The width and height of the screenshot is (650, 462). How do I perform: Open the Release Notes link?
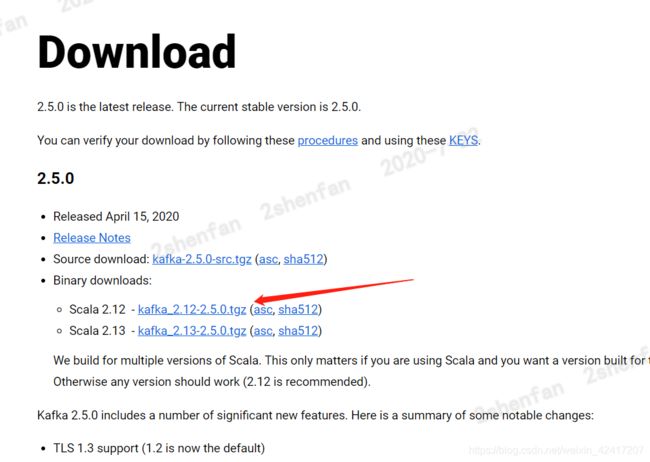pos(92,238)
